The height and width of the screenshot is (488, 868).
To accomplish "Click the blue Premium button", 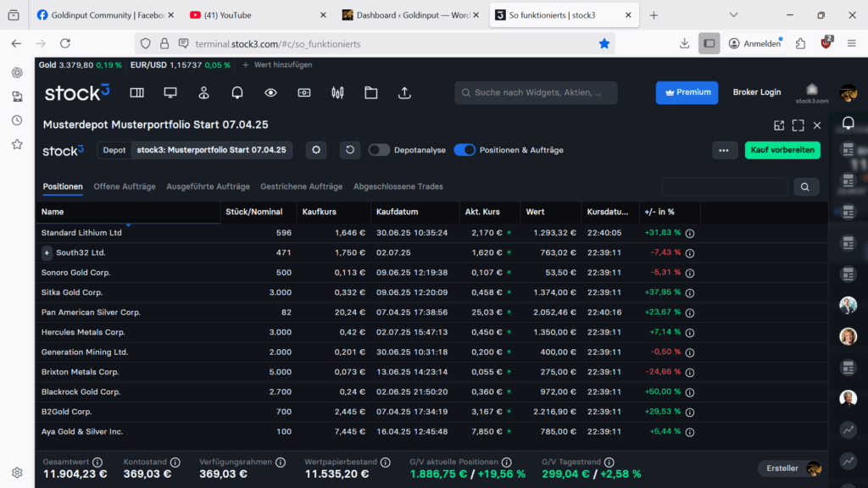I will click(687, 92).
